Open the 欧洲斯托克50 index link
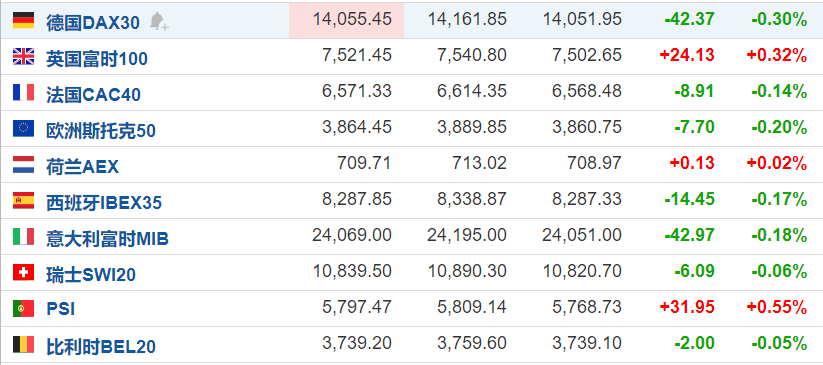 click(x=101, y=130)
